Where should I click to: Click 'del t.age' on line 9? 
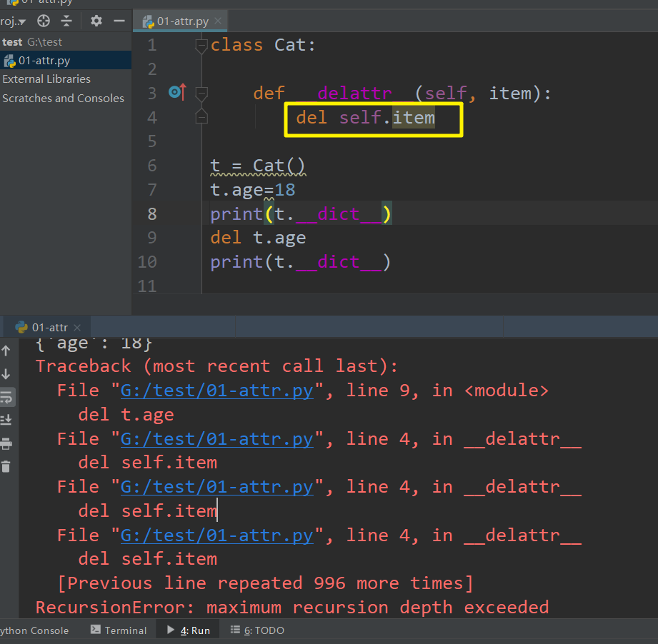pos(258,238)
